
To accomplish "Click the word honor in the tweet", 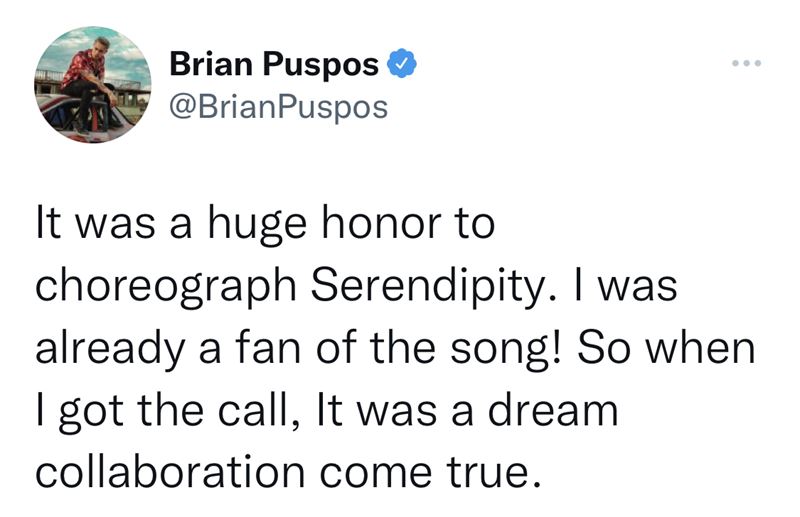I will pos(381,224).
